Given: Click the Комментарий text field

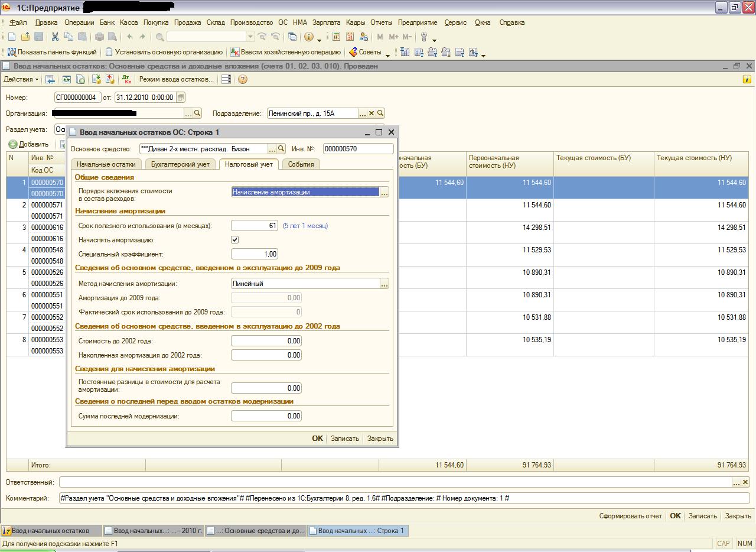Looking at the screenshot, I should [x=405, y=498].
